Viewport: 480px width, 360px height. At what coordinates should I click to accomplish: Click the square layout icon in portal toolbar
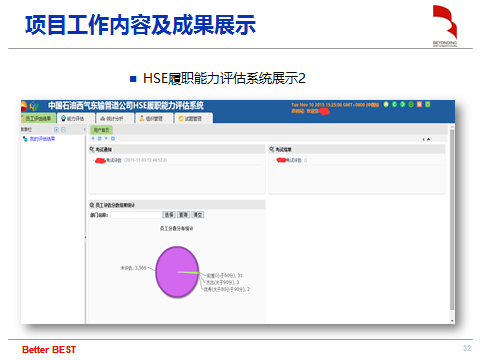click(x=113, y=138)
